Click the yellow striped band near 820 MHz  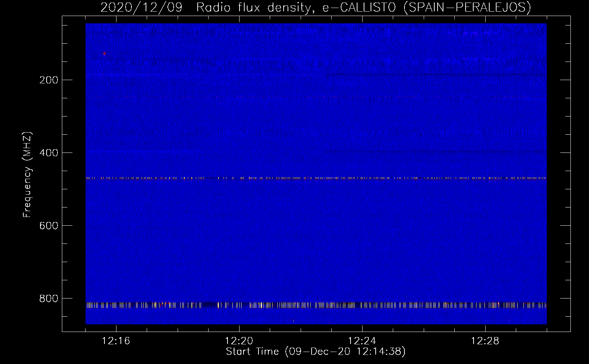click(x=316, y=305)
